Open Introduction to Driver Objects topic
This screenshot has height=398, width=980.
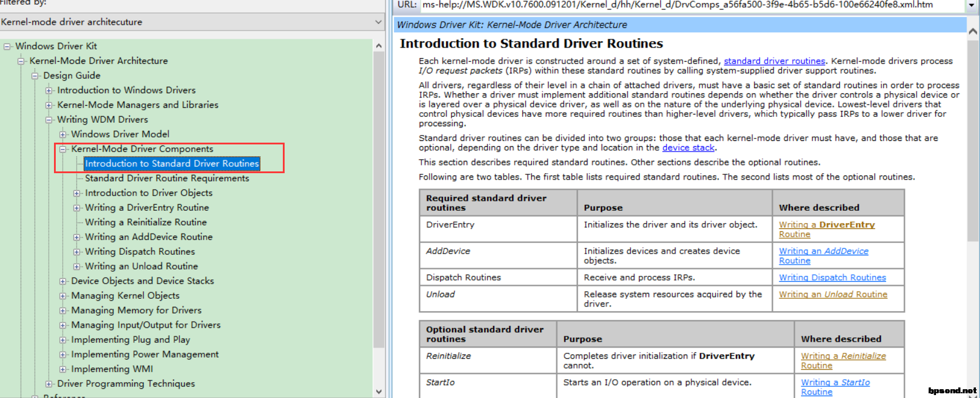(x=148, y=193)
